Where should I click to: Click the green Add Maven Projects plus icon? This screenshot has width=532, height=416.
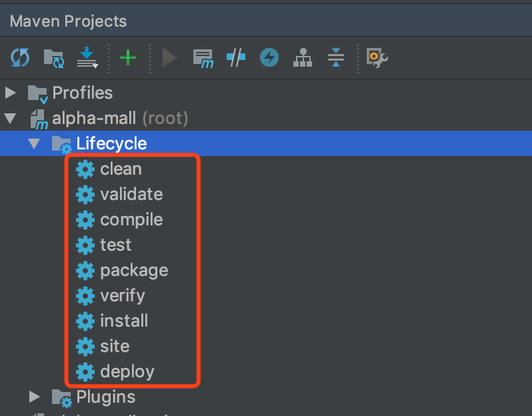(127, 58)
